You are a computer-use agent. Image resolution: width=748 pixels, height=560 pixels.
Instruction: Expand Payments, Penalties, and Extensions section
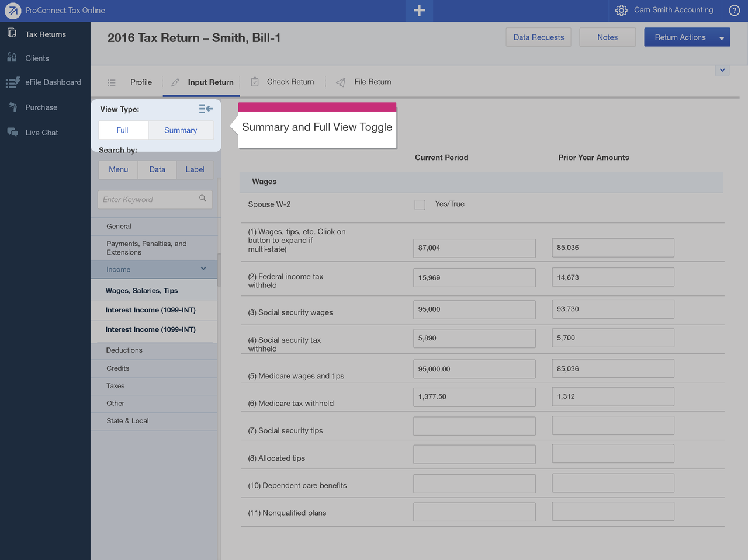click(154, 248)
